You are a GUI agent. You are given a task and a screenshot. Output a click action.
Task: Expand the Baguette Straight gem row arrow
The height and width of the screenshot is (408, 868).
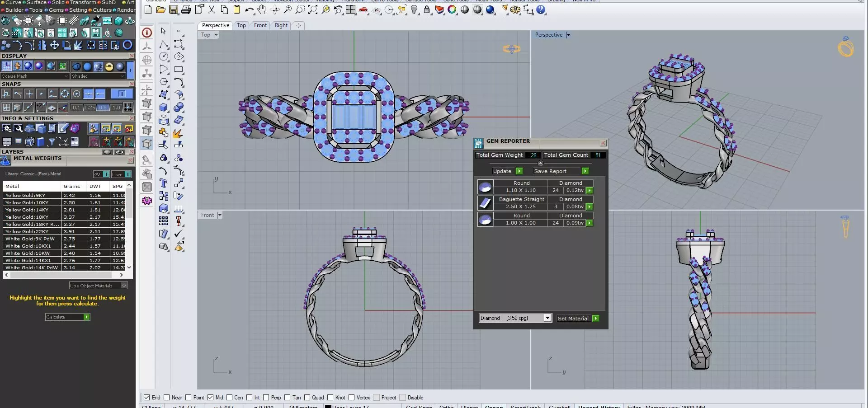pos(590,207)
